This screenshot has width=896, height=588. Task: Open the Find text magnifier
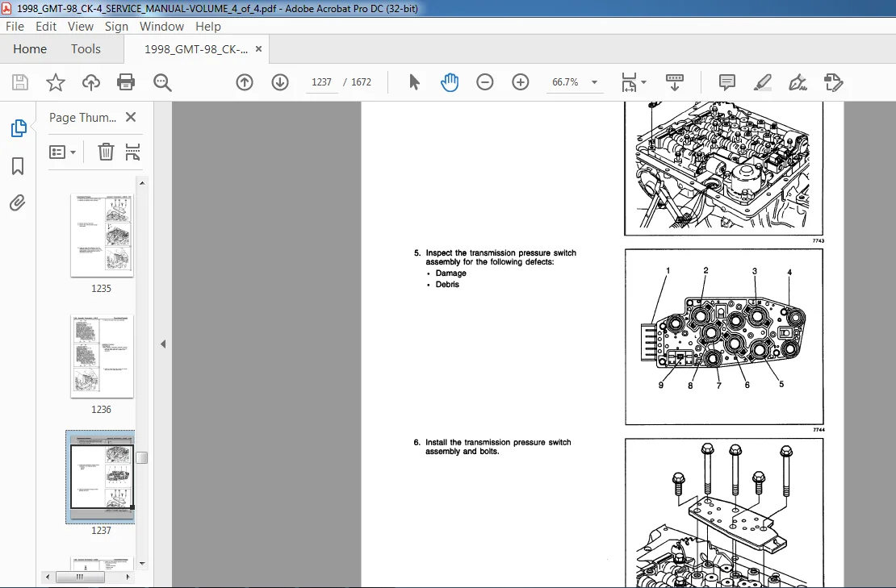point(162,82)
